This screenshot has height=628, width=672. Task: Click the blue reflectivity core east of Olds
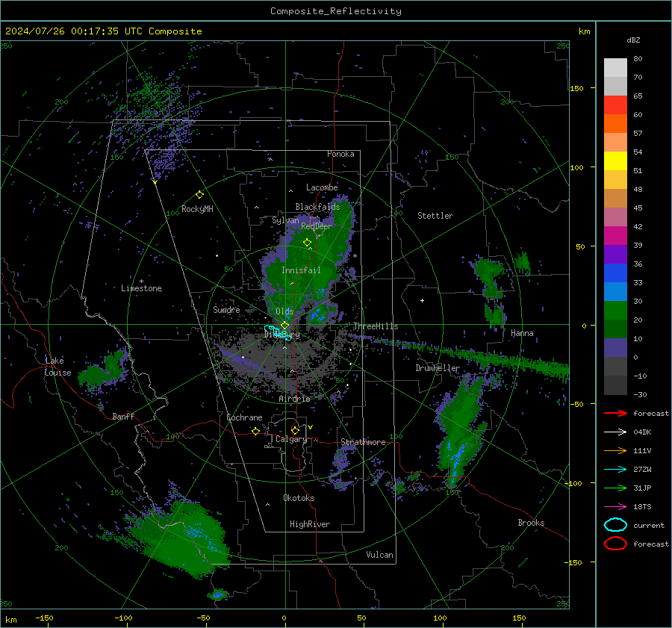317,316
